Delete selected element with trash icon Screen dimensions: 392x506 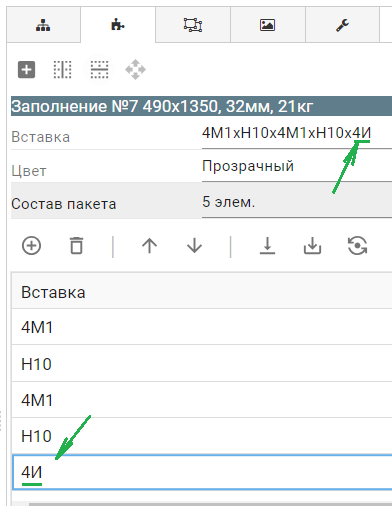click(x=76, y=246)
